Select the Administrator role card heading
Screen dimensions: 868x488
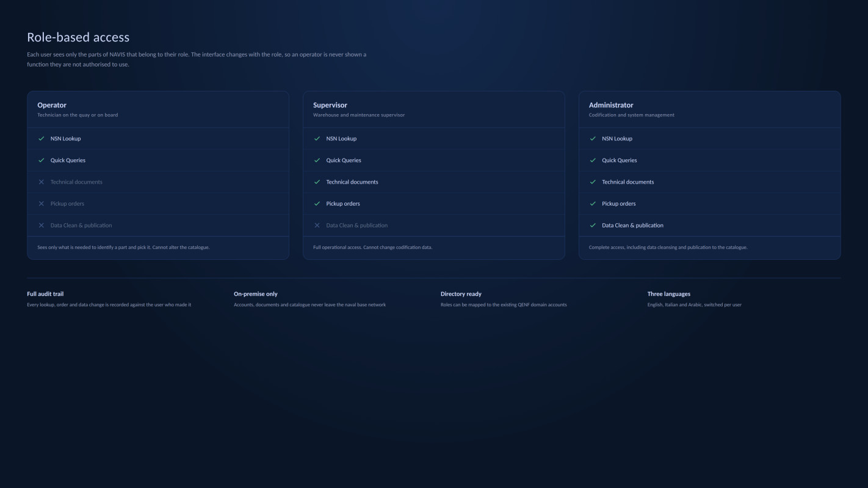[x=611, y=105]
